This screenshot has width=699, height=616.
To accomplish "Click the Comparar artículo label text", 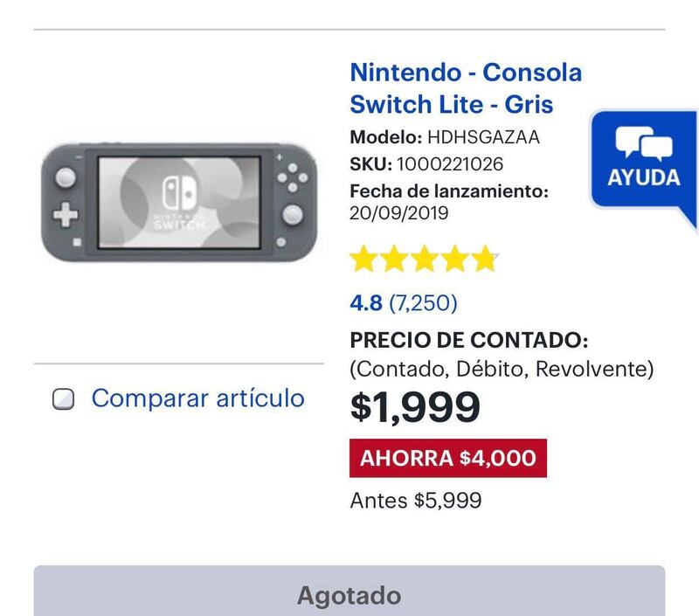I will tap(198, 398).
